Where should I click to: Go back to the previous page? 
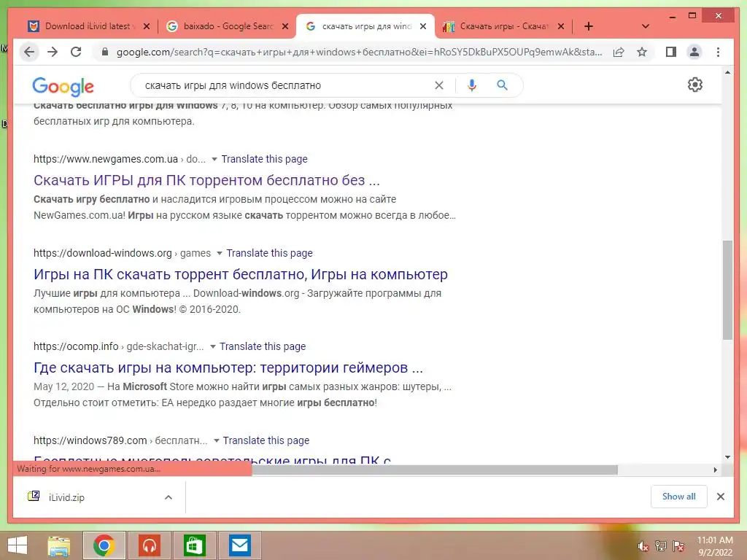29,52
